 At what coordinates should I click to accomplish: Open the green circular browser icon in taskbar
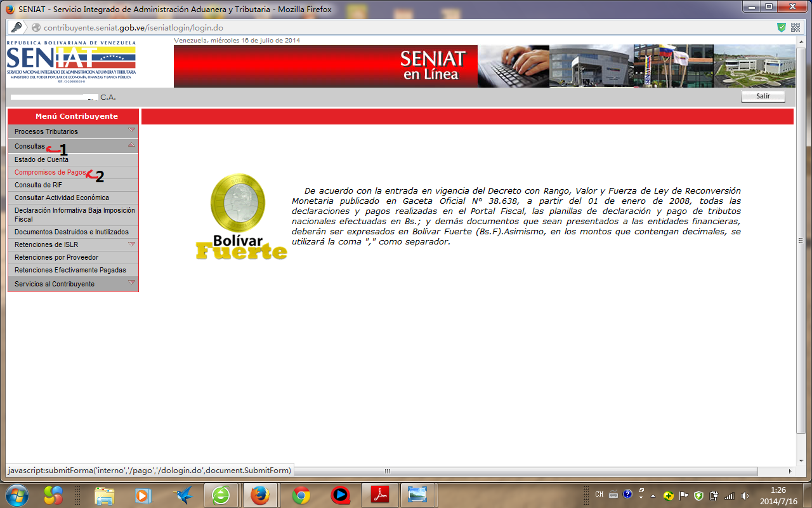pyautogui.click(x=221, y=495)
